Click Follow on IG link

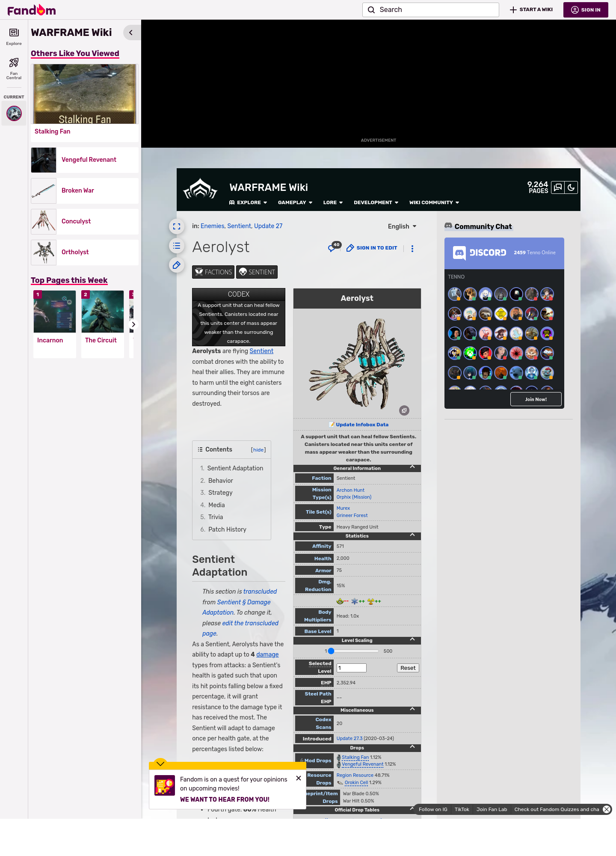pos(433,809)
